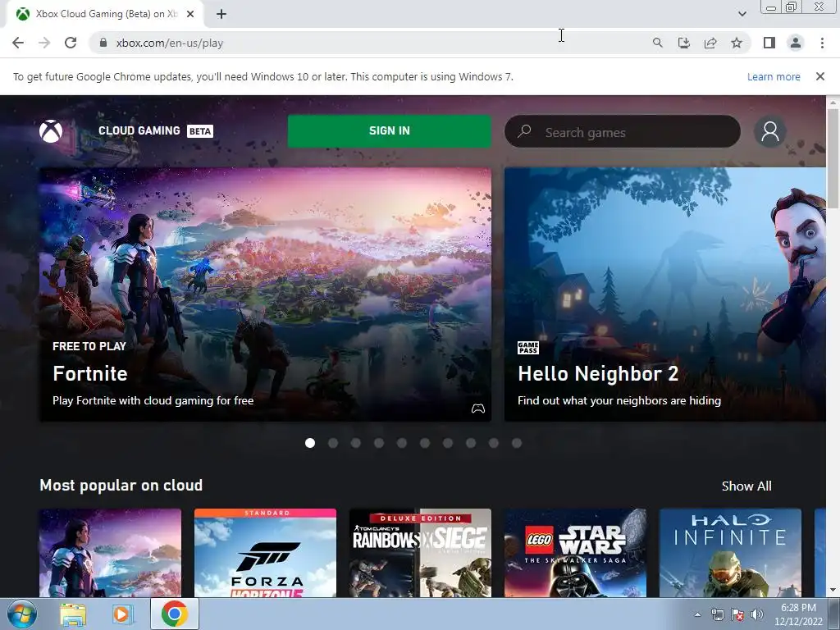Open a new tab with plus icon
The image size is (840, 630).
(221, 15)
